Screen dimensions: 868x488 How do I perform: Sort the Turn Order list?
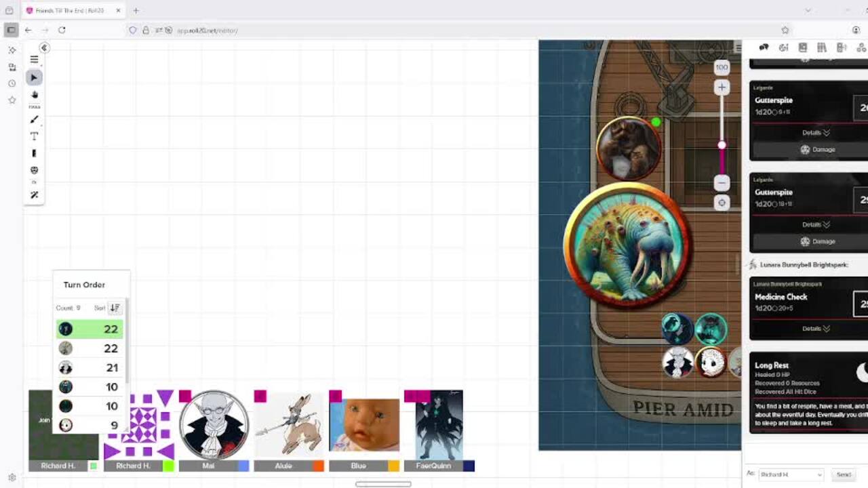coord(115,308)
